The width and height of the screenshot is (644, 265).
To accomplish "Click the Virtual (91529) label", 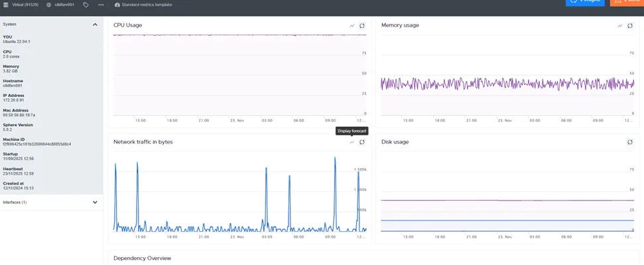I will click(x=25, y=5).
